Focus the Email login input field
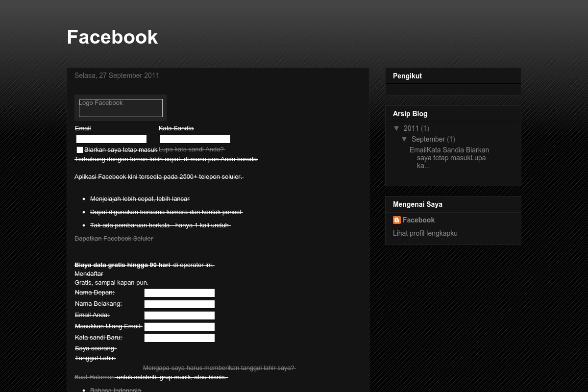The height and width of the screenshot is (392, 588). (111, 139)
